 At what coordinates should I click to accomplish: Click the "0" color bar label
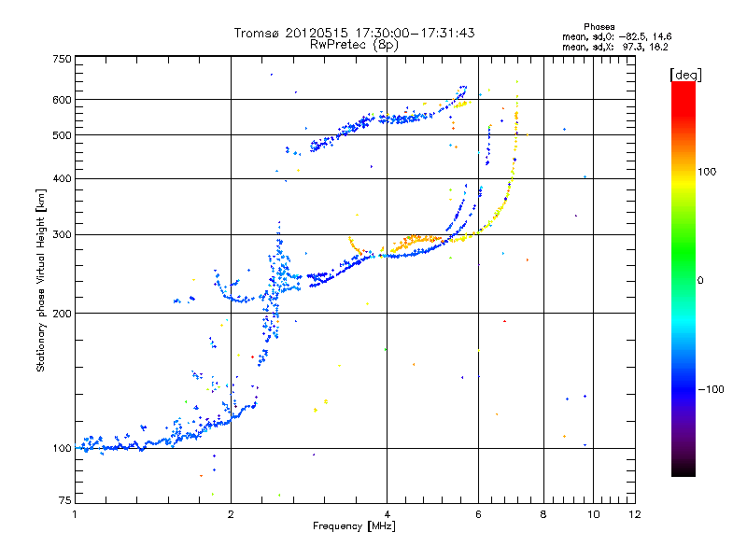[699, 281]
